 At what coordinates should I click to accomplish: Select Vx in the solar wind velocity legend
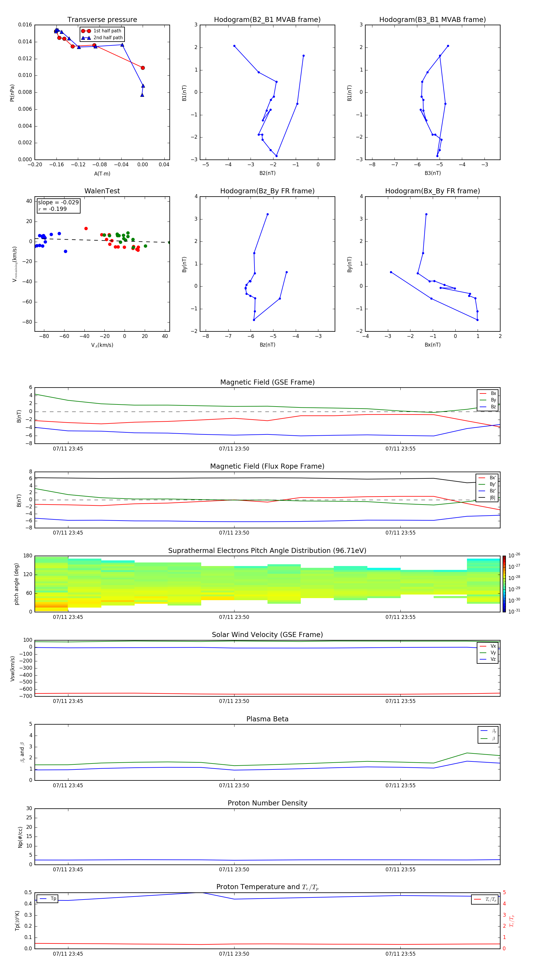pos(488,646)
